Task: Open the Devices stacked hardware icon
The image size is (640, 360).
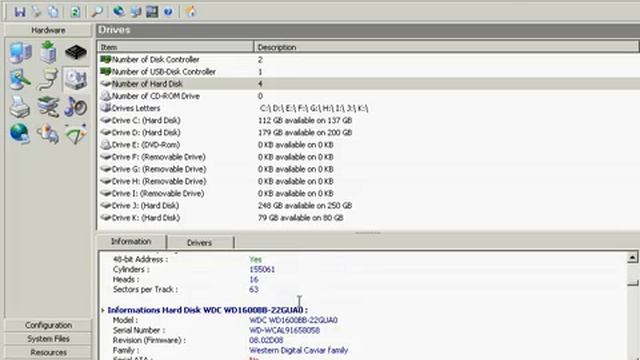Action: (48, 107)
